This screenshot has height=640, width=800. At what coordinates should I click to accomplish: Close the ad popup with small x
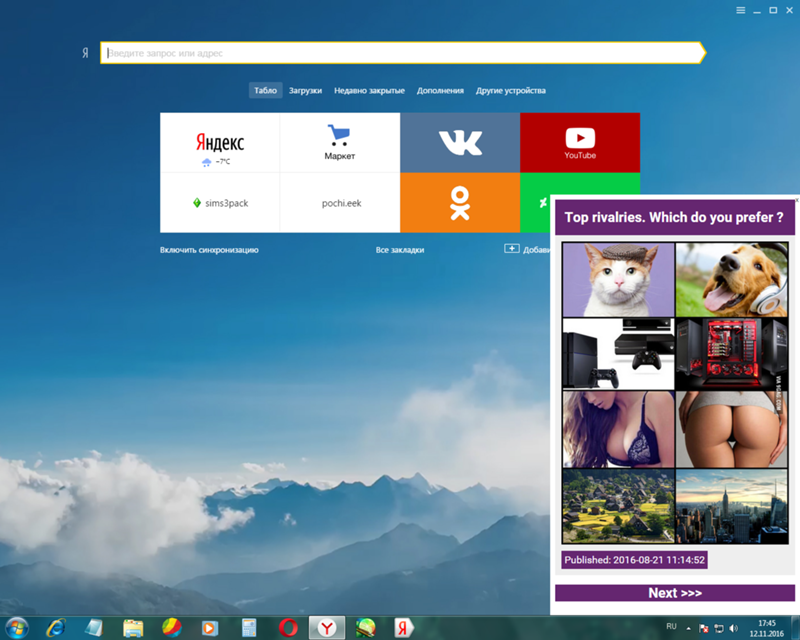pyautogui.click(x=796, y=200)
